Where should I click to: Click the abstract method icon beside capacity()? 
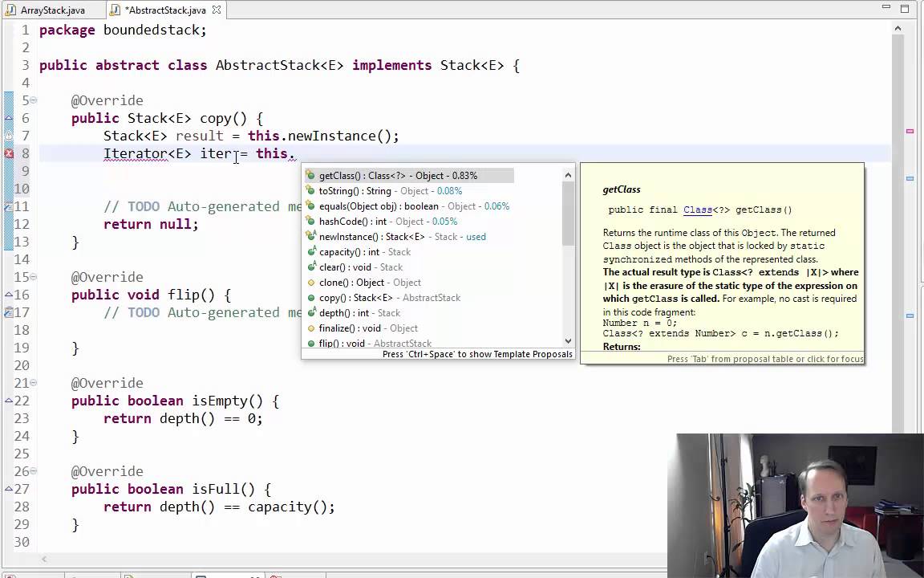310,252
